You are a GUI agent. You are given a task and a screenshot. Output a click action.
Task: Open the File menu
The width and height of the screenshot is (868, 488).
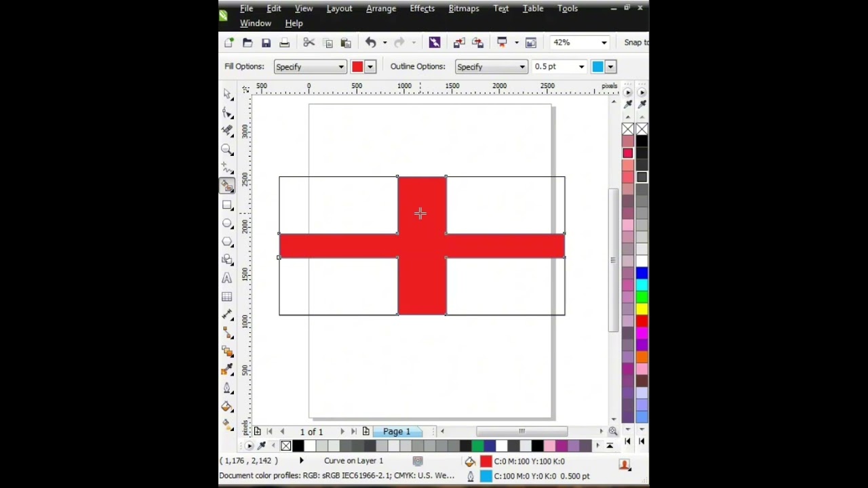tap(246, 8)
